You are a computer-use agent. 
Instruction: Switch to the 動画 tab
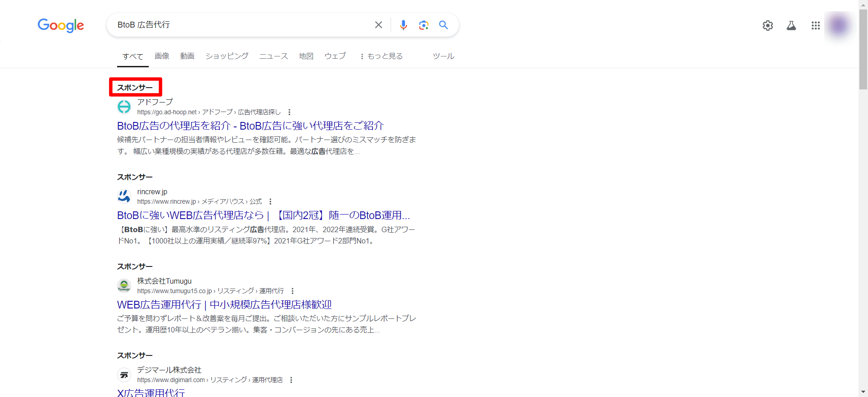point(187,56)
